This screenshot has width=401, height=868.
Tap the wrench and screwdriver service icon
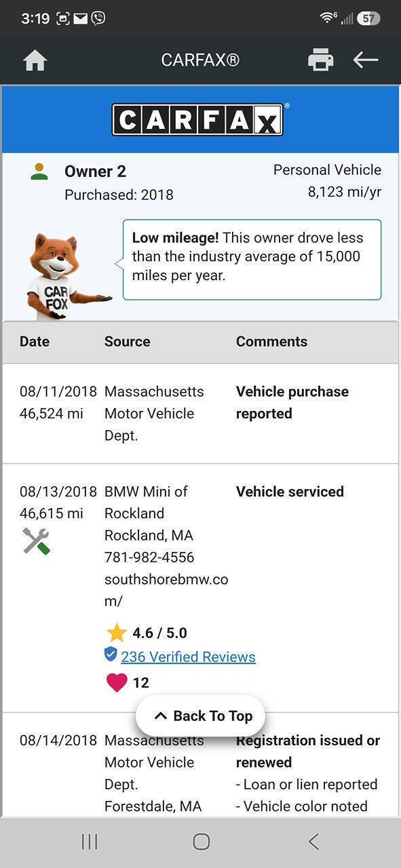coord(36,541)
